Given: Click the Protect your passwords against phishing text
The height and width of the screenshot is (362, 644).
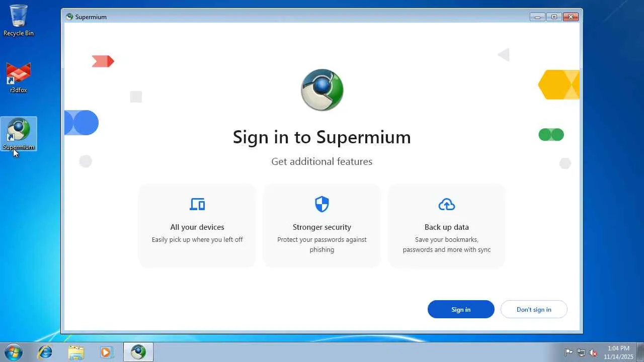Looking at the screenshot, I should click(322, 244).
